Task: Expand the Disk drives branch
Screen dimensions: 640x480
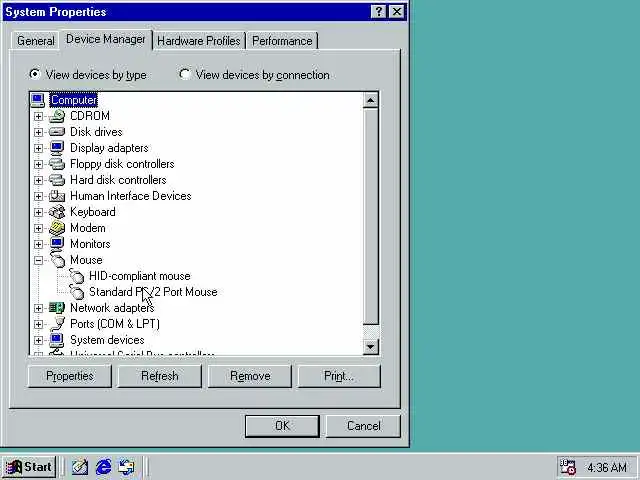Action: 38,132
